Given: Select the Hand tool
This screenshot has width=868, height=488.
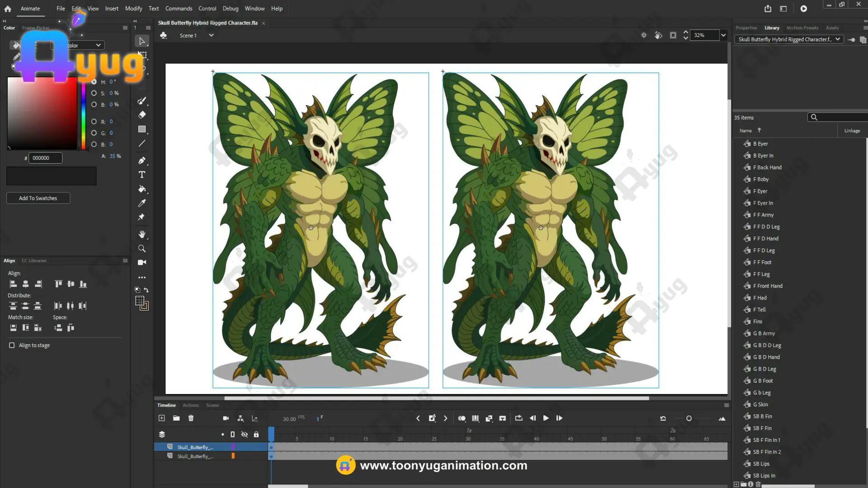Looking at the screenshot, I should coord(142,234).
